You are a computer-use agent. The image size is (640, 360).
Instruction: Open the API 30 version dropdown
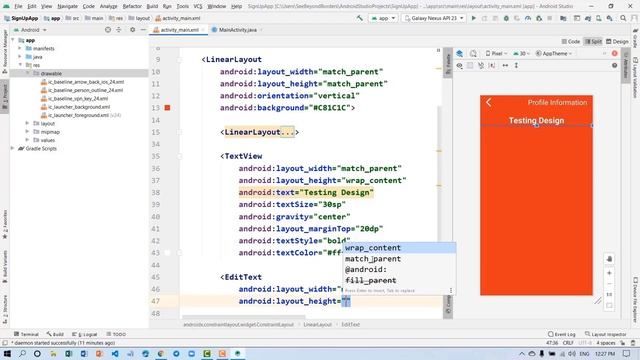click(521, 53)
